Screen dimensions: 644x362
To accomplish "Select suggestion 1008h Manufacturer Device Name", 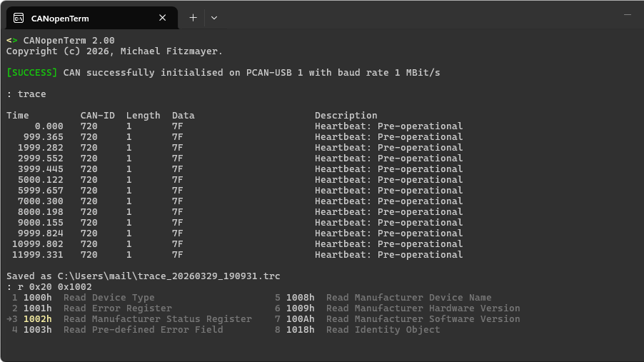I will pyautogui.click(x=383, y=298).
